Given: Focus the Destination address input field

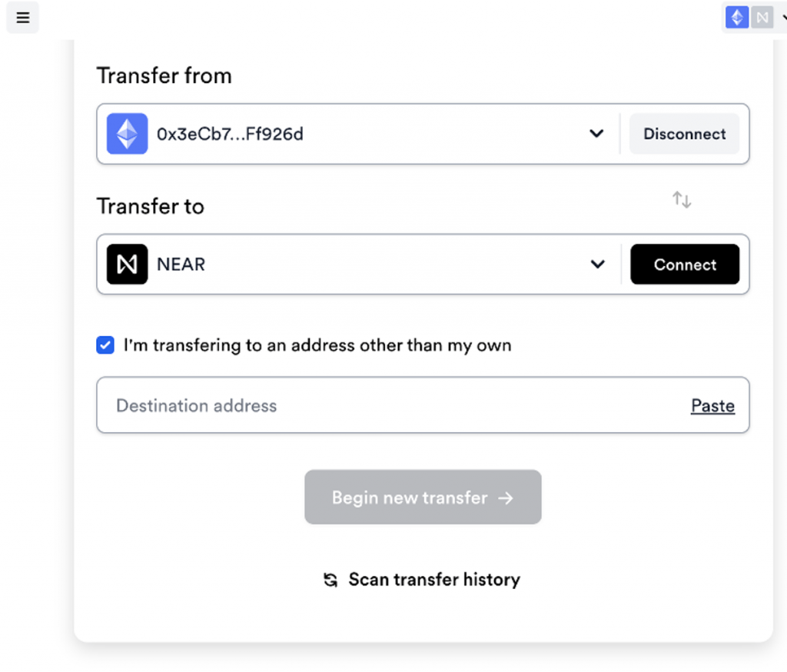Looking at the screenshot, I should coord(384,405).
